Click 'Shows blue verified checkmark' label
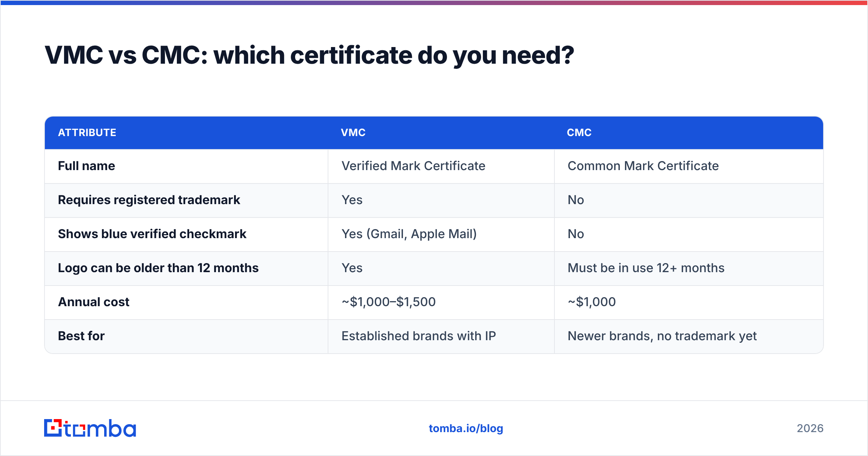 [152, 234]
